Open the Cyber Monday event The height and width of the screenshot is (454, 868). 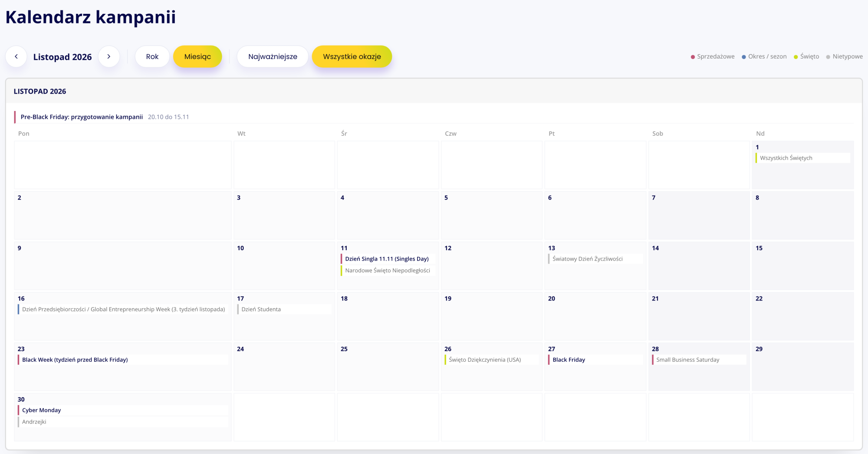coord(123,410)
